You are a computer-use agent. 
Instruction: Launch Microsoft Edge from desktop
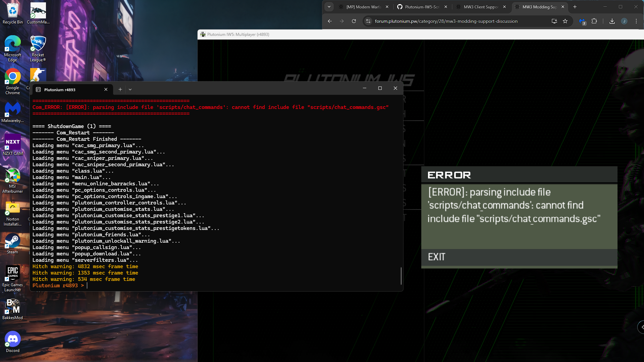coord(12,49)
